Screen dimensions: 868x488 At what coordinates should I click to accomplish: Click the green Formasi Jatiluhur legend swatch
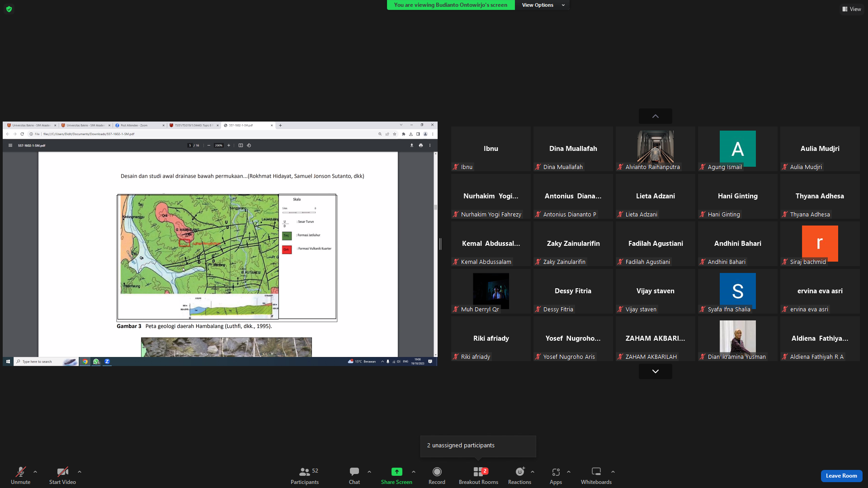pos(287,236)
